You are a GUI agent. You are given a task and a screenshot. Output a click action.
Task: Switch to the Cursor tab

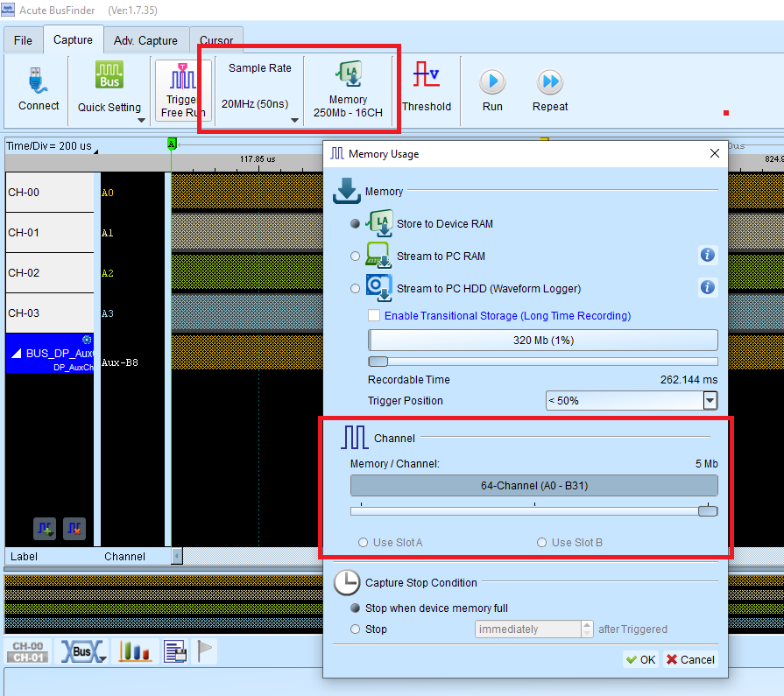click(216, 40)
